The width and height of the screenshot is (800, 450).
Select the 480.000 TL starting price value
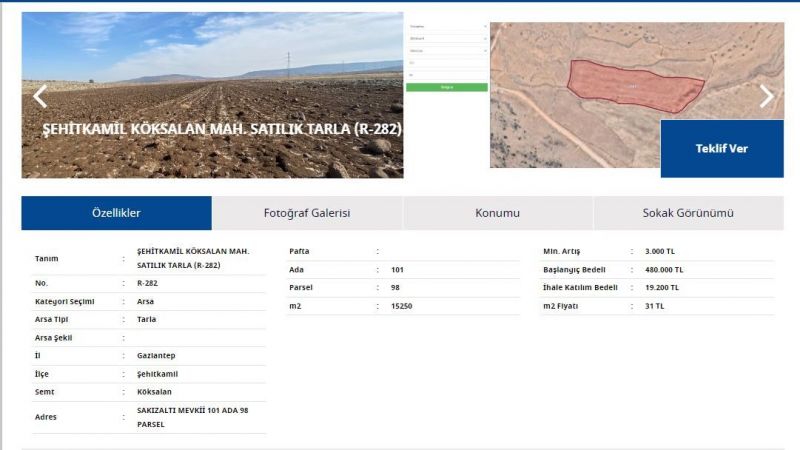coord(664,270)
